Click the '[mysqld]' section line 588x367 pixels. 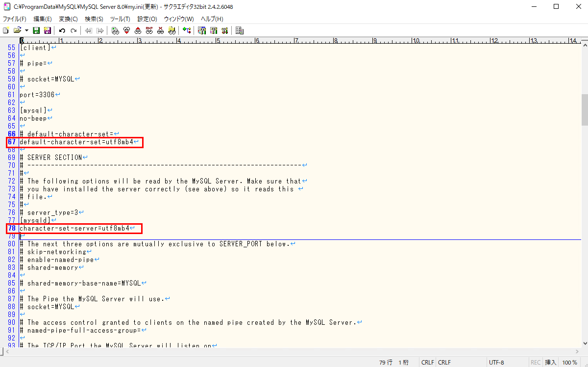35,220
